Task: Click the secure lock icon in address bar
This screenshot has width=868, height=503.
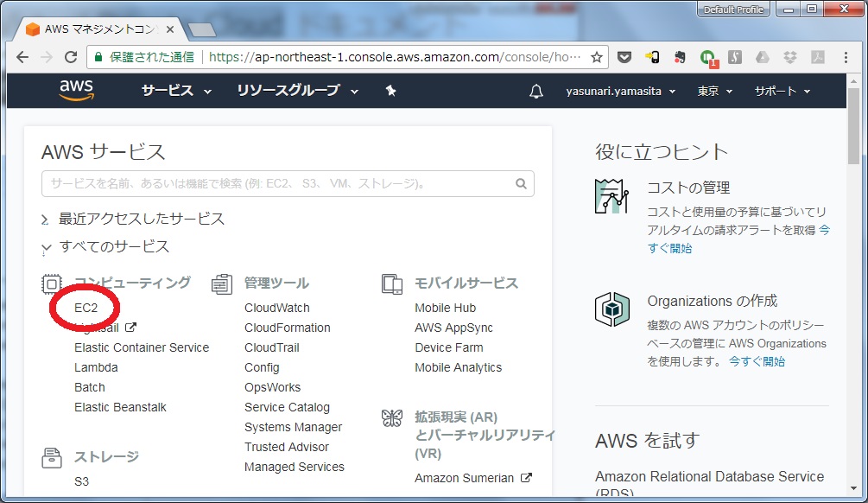Action: 98,57
